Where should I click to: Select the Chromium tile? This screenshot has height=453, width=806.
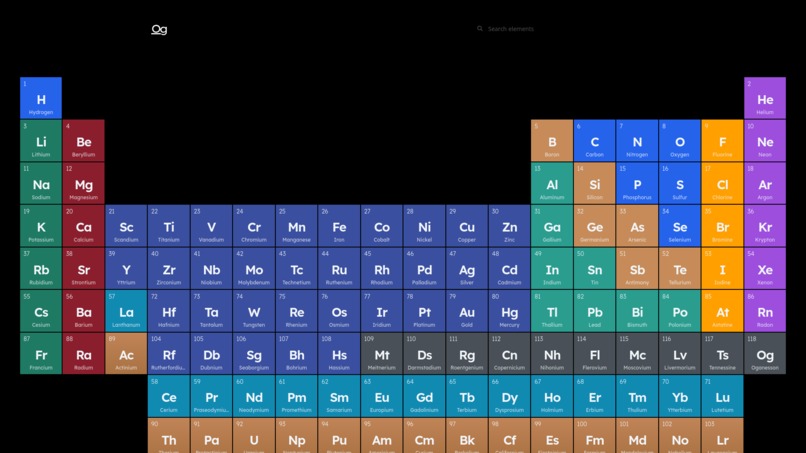[x=254, y=226]
